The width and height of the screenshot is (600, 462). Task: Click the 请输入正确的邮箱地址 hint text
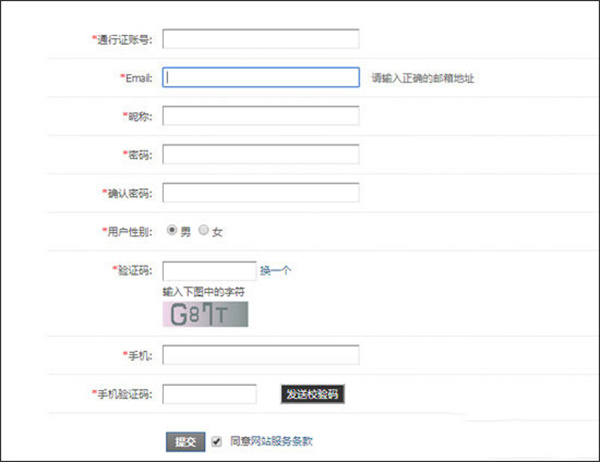click(423, 78)
